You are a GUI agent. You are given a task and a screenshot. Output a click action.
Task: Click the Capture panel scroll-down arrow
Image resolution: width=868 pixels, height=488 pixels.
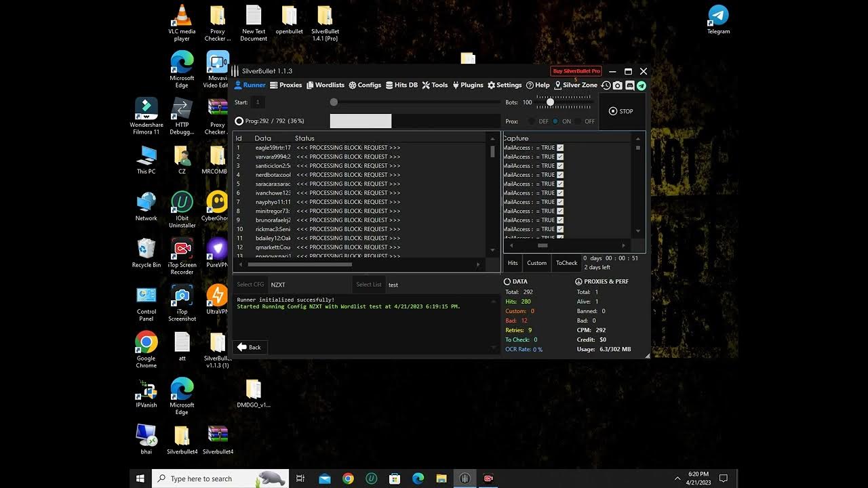[x=637, y=231]
